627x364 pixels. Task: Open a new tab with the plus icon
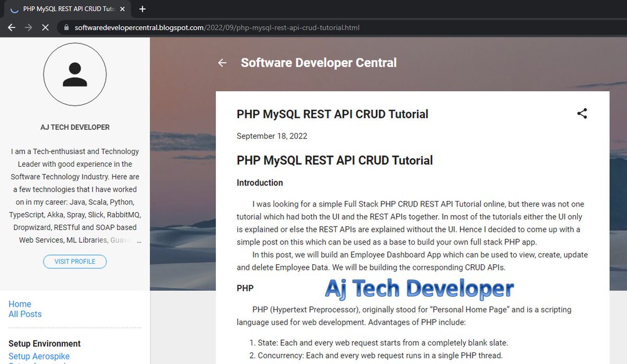(142, 9)
